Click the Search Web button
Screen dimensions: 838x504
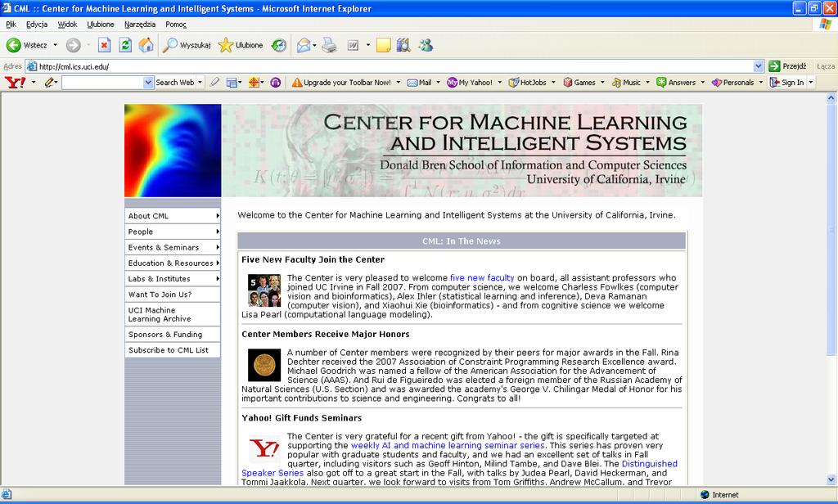tap(175, 83)
